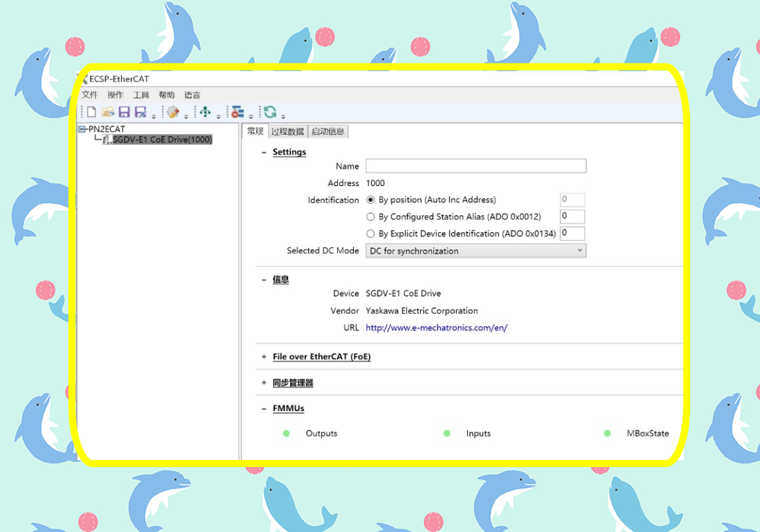Image resolution: width=760 pixels, height=532 pixels.
Task: Click the Yaskawa Electric Corporation vendor text
Action: point(421,311)
